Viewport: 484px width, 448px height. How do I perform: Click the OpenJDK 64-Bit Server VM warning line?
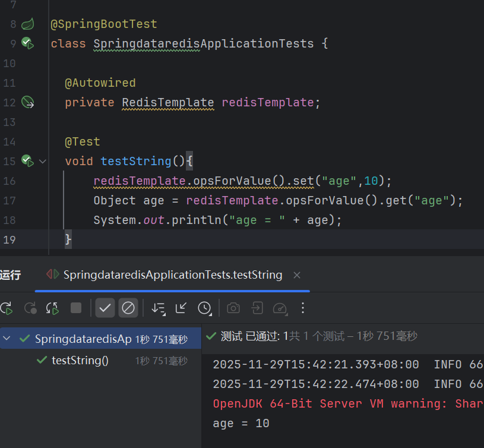348,403
